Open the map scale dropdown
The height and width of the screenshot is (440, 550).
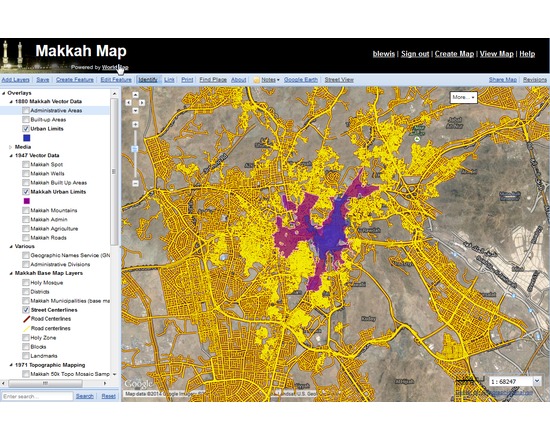537,381
